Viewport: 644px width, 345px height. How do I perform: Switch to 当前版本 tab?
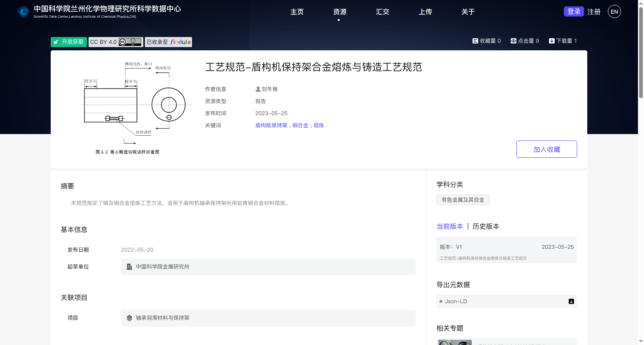pos(450,226)
